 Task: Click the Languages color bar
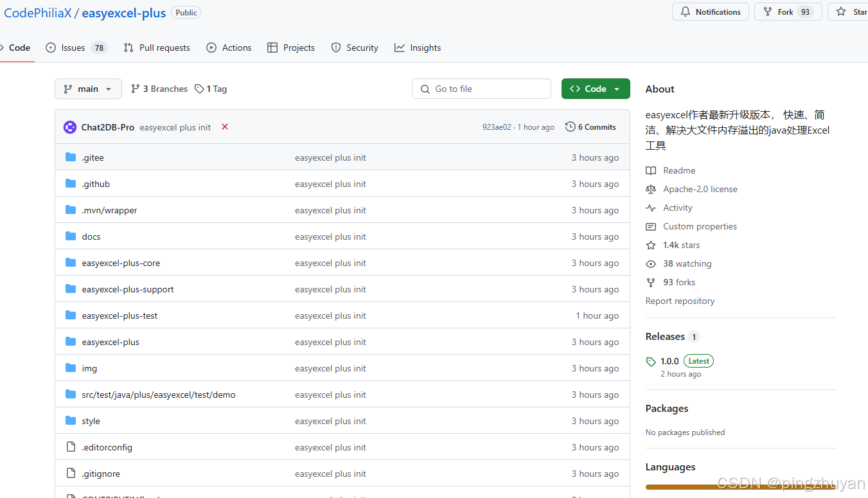(x=741, y=487)
